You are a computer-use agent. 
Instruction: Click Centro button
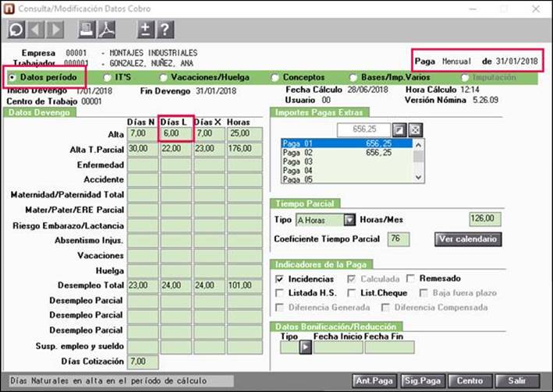[x=470, y=381]
